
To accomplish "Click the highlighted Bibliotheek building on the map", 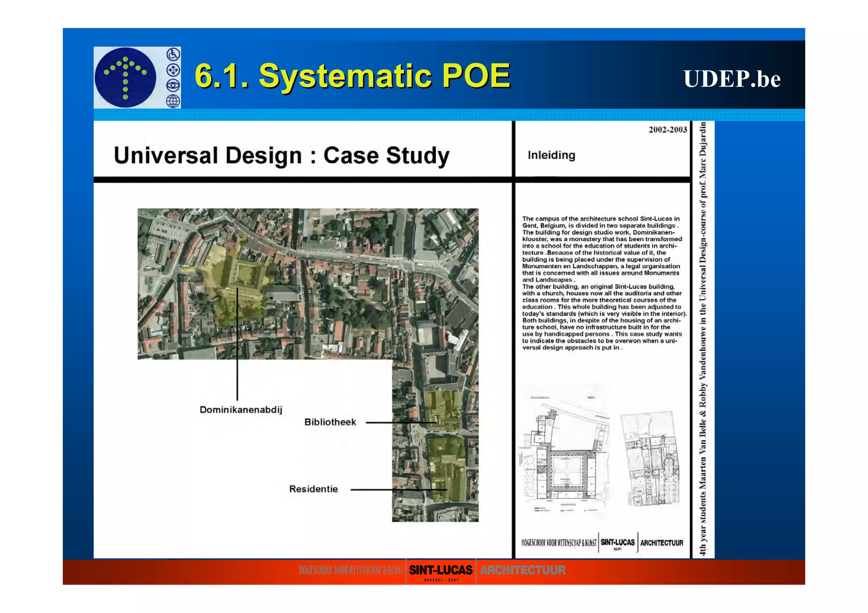I will (443, 410).
